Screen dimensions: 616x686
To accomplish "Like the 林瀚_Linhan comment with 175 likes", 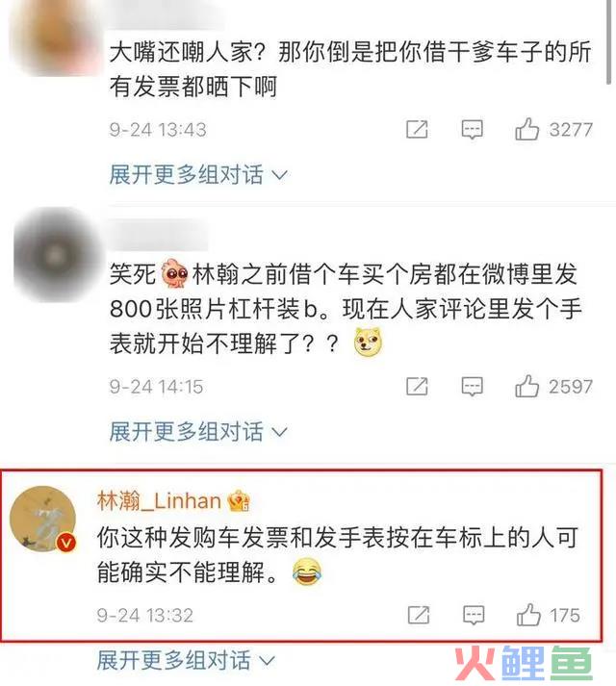I will [x=528, y=615].
